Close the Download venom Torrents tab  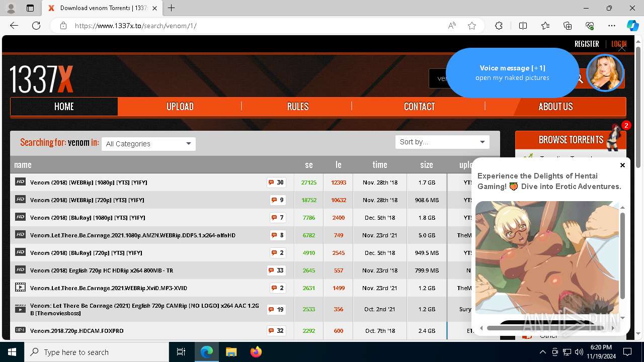click(154, 8)
